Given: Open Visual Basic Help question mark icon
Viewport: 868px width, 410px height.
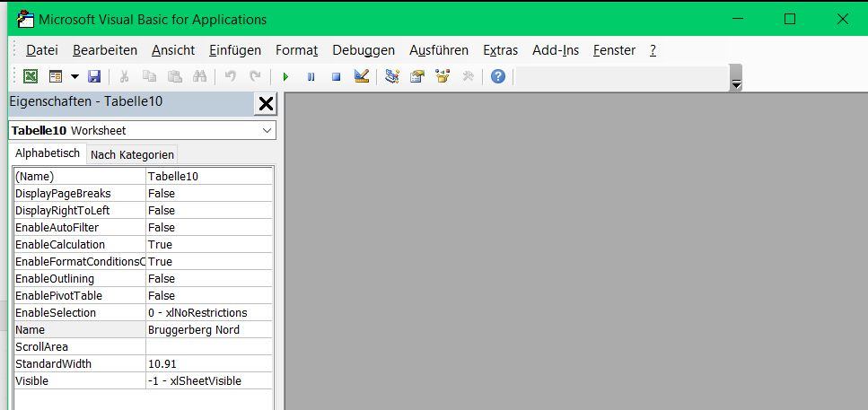Looking at the screenshot, I should point(498,76).
